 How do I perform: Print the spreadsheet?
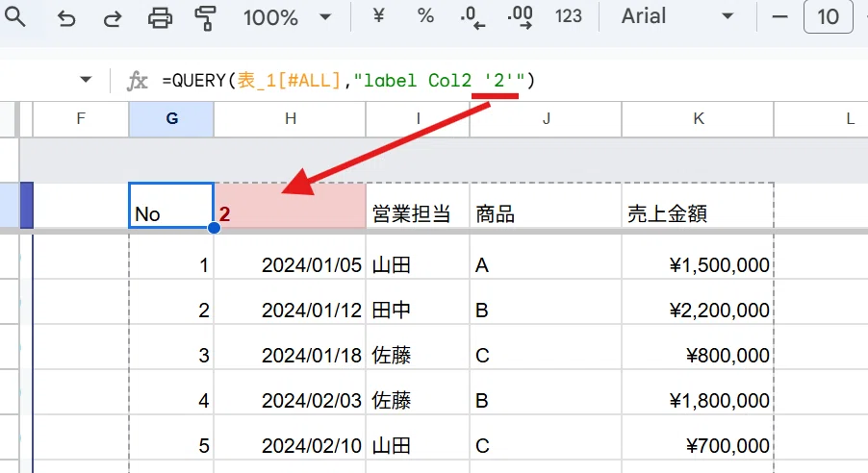160,18
